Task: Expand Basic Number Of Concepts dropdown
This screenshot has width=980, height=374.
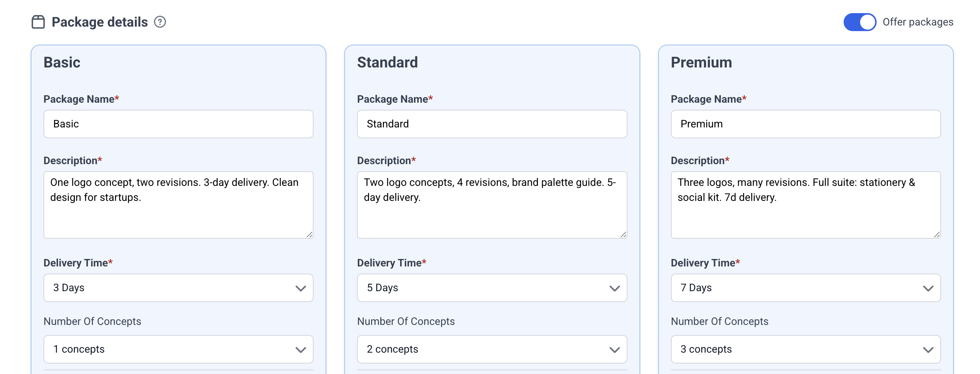Action: (x=178, y=349)
